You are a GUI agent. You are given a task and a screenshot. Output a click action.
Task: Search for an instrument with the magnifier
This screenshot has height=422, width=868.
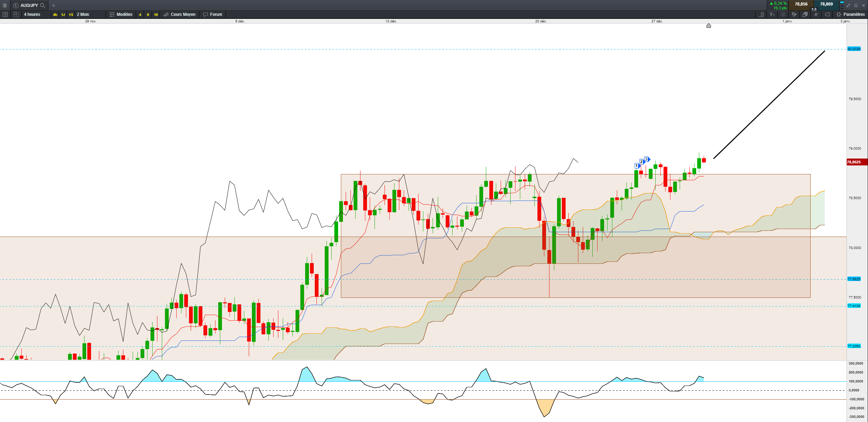[43, 6]
